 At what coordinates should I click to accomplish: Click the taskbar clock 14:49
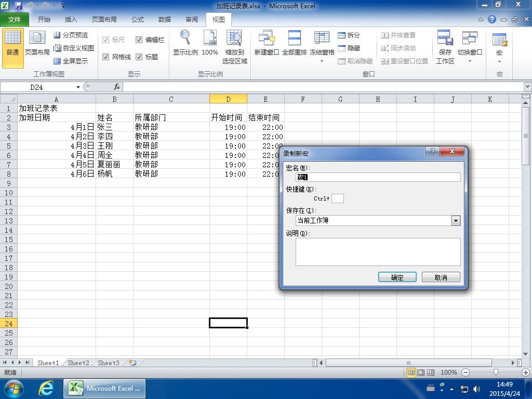tap(504, 384)
